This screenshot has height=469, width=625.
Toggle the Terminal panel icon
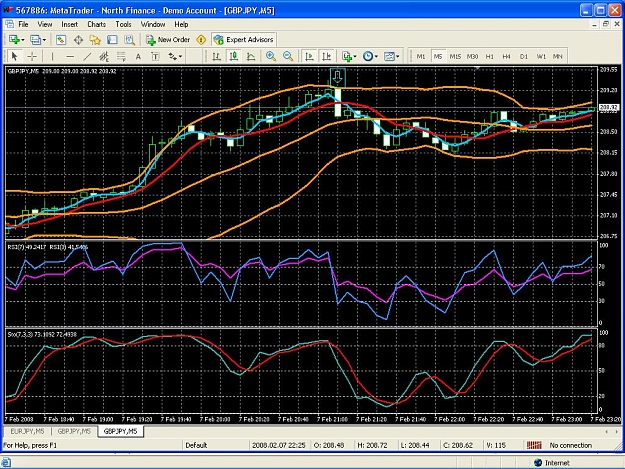point(112,40)
